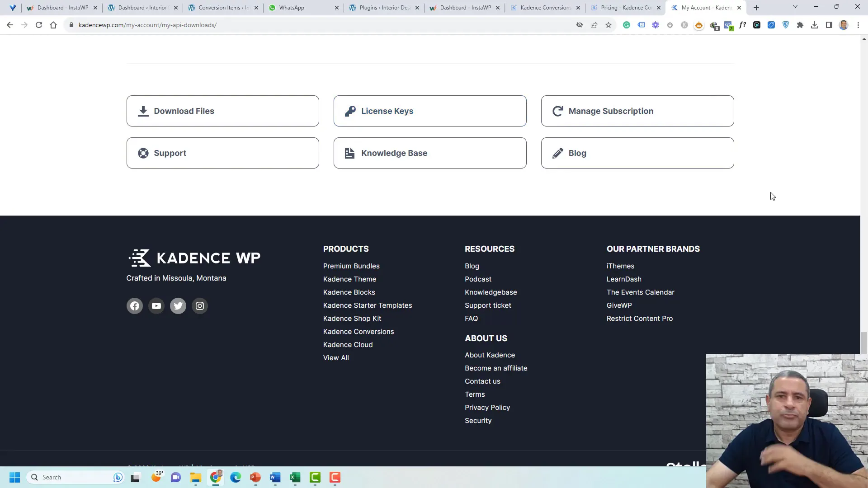Click the Support icon
This screenshot has height=488, width=868.
click(144, 153)
